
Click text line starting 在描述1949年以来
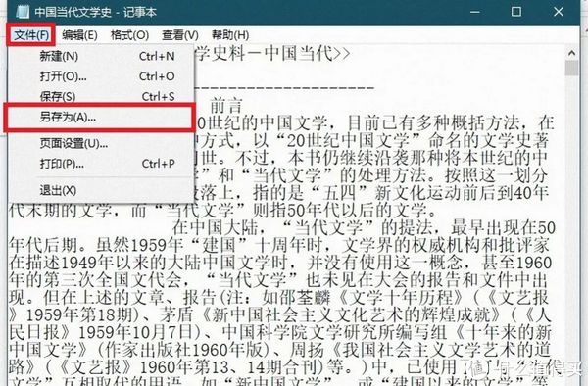[280, 263]
